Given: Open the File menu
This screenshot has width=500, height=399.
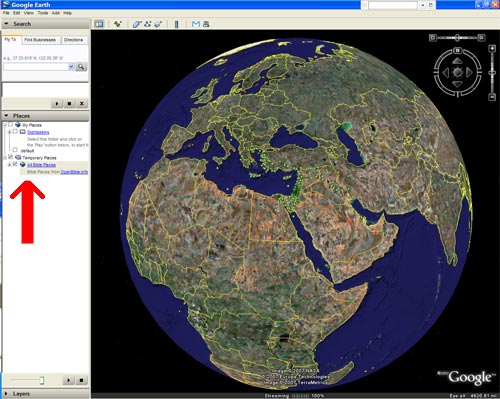Looking at the screenshot, I should (x=6, y=13).
